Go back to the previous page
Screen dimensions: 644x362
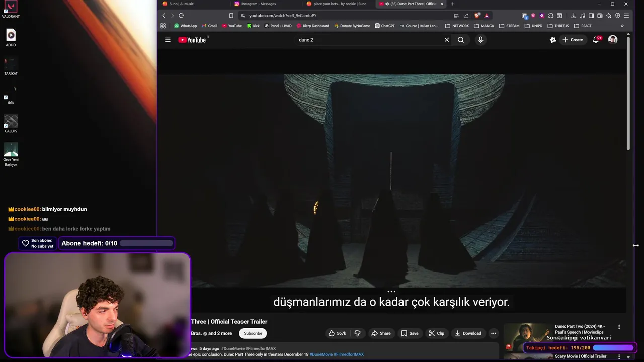point(164,16)
